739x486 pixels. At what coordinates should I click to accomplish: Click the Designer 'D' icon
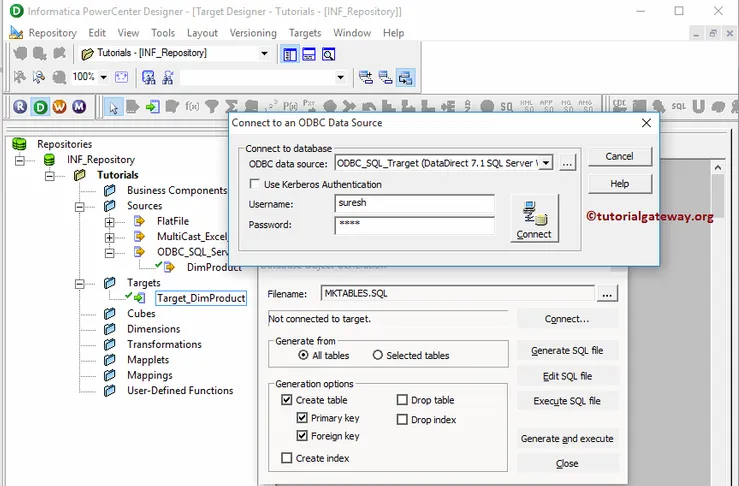tap(40, 107)
